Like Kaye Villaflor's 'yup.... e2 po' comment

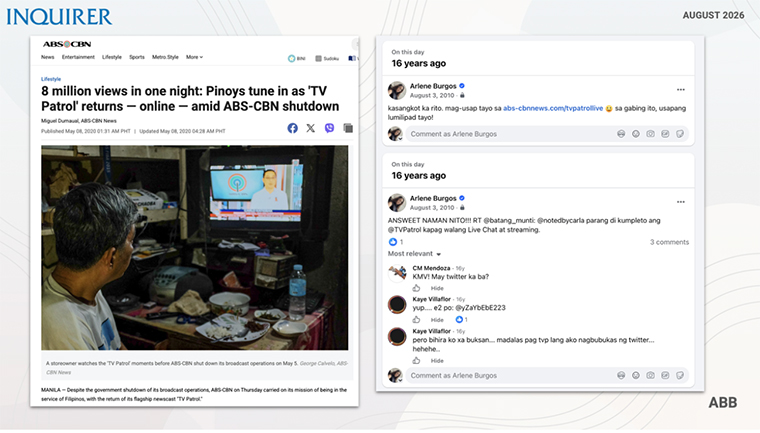[416, 320]
